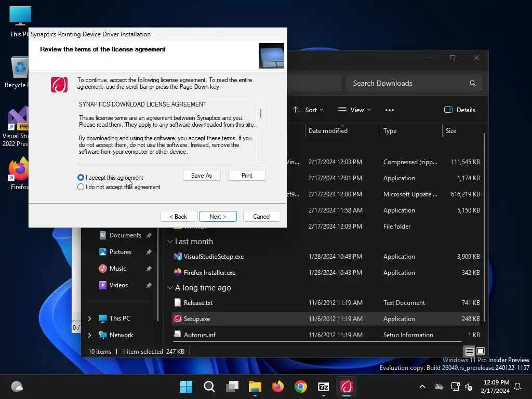Open the Sort dropdown in File Explorer
532x399 pixels.
coord(308,110)
